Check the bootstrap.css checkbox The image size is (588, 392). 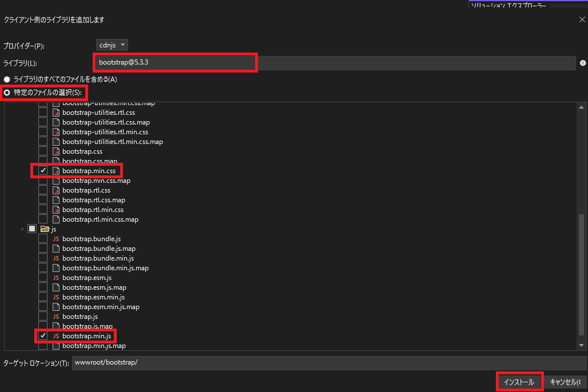pyautogui.click(x=43, y=151)
